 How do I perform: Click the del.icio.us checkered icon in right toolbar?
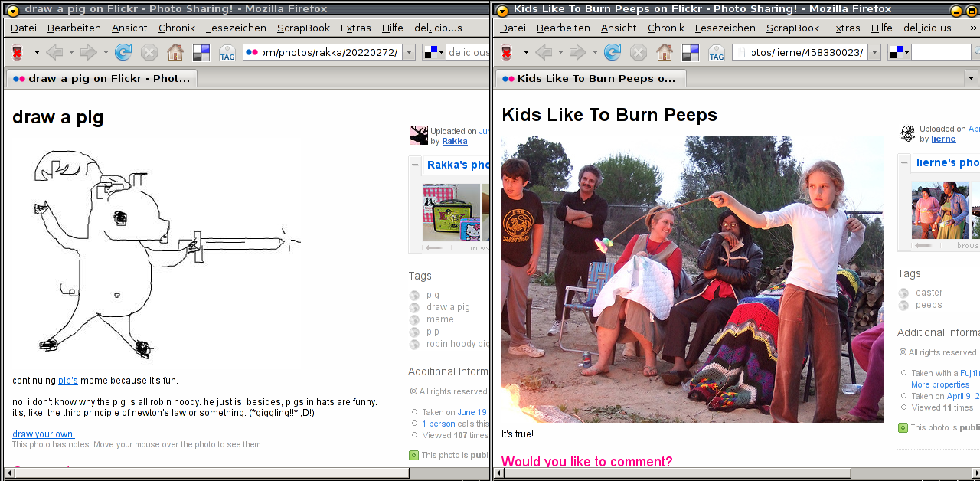[x=690, y=52]
